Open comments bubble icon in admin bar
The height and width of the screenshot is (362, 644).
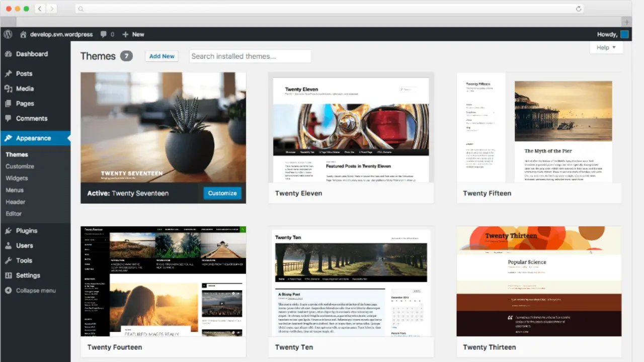(x=103, y=34)
